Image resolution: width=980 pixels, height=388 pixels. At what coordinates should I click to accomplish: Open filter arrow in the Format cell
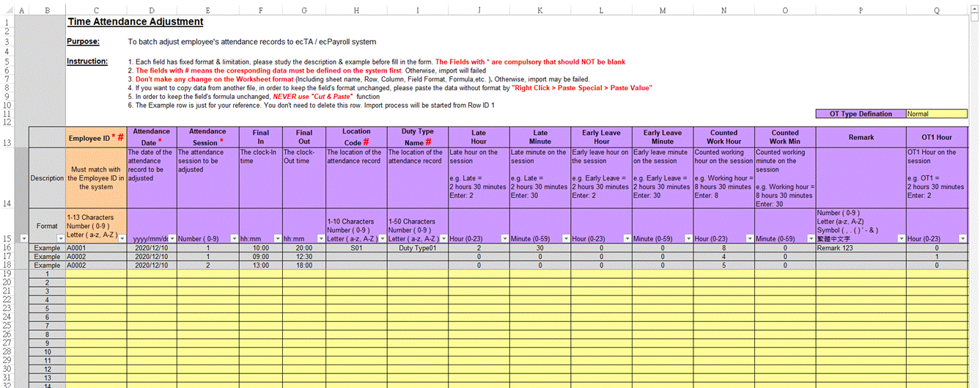click(x=60, y=239)
